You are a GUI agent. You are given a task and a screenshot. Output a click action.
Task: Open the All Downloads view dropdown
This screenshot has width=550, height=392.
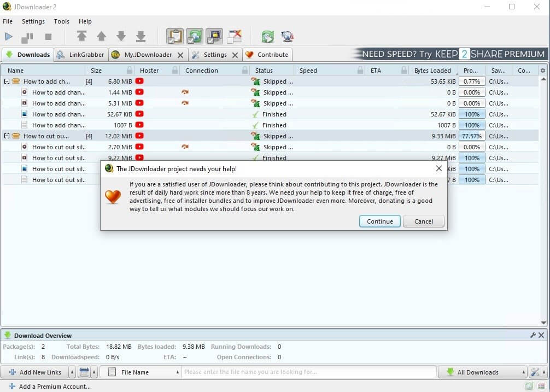483,372
